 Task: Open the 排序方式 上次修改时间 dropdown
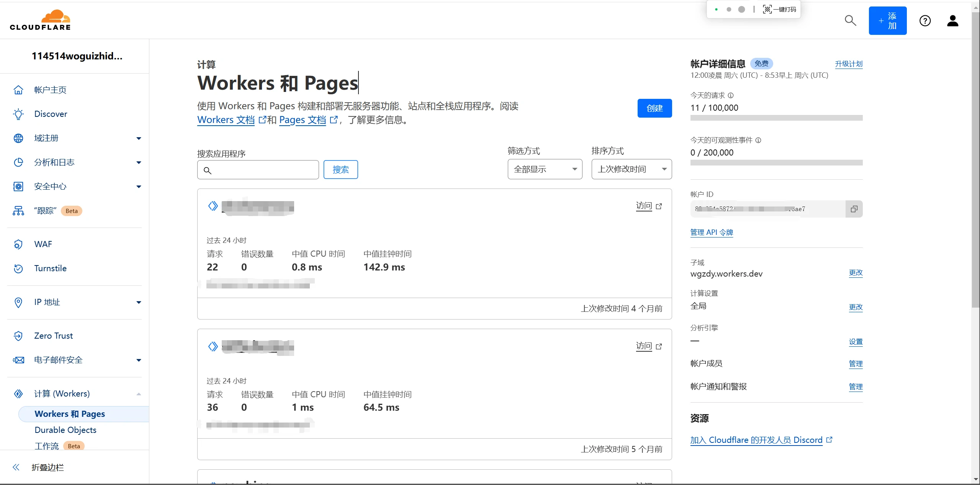(632, 169)
